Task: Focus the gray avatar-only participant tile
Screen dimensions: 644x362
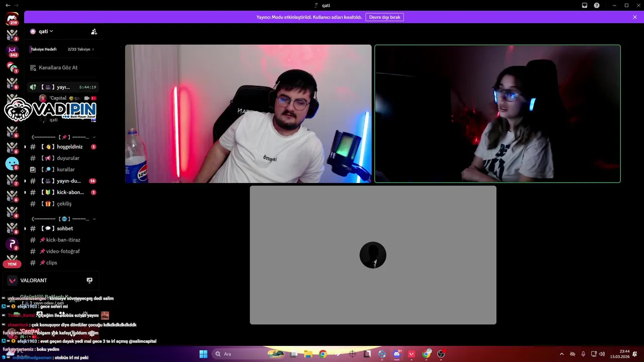Action: [373, 255]
